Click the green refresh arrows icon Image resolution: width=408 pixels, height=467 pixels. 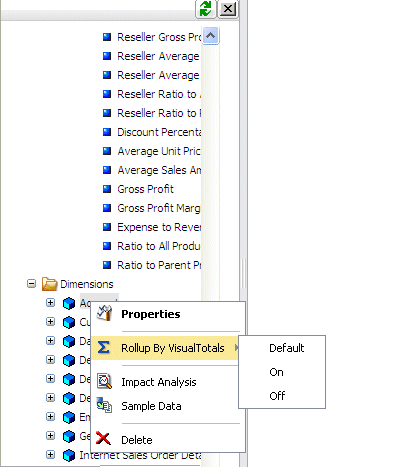click(x=206, y=8)
